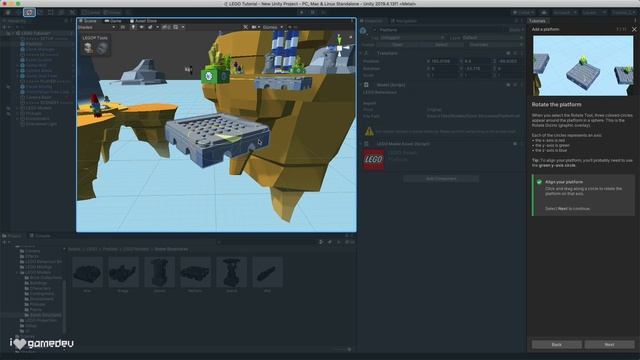
Task: Select the Scale tool in top toolbar
Action: tap(40, 12)
